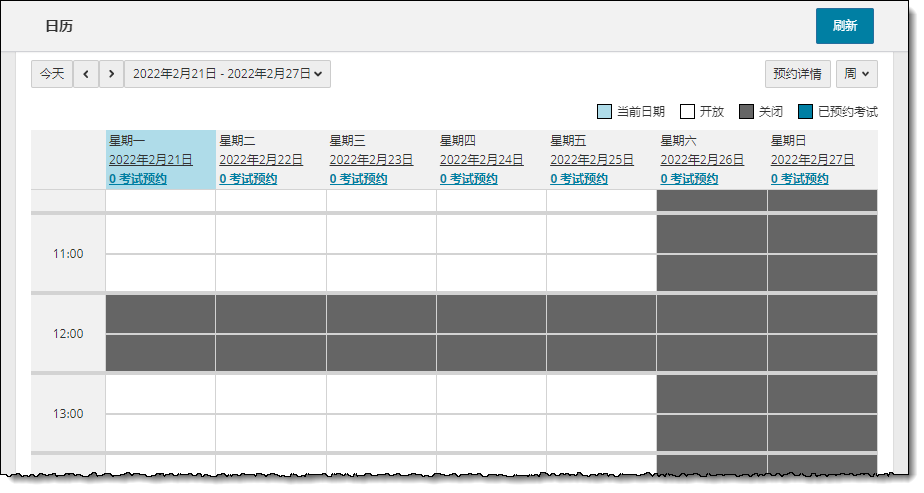Open the 2022年2月21日 date link

pyautogui.click(x=151, y=160)
